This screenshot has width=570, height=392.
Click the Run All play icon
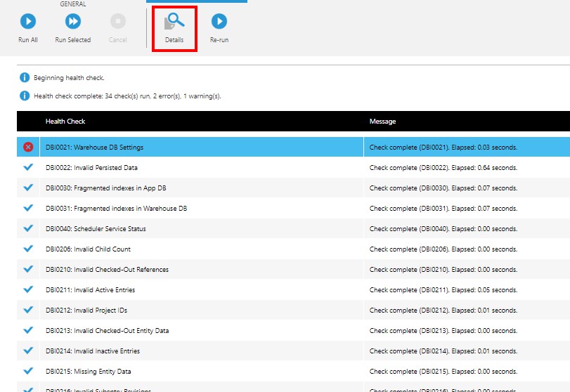[x=28, y=22]
